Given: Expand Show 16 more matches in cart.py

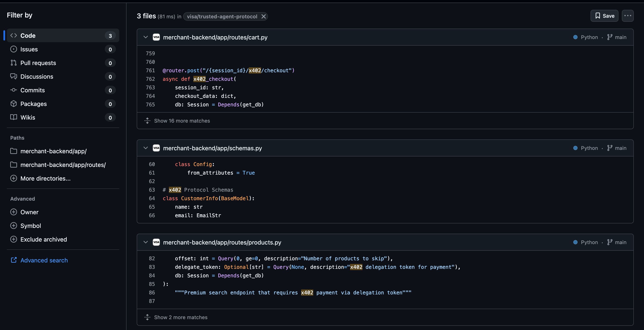Looking at the screenshot, I should pyautogui.click(x=182, y=121).
